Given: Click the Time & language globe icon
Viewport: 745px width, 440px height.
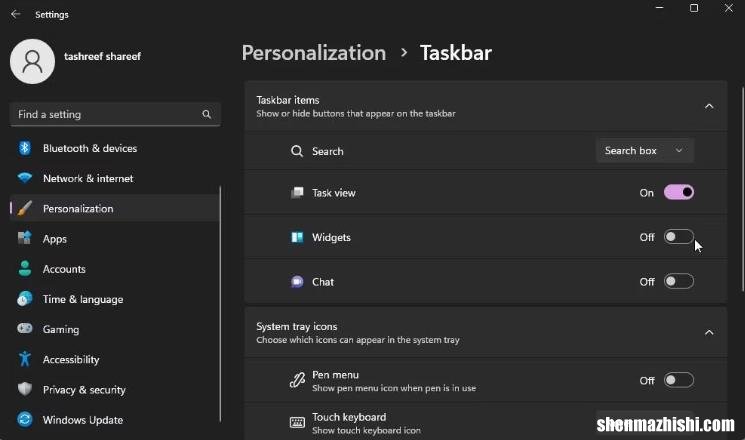Looking at the screenshot, I should click(x=25, y=298).
